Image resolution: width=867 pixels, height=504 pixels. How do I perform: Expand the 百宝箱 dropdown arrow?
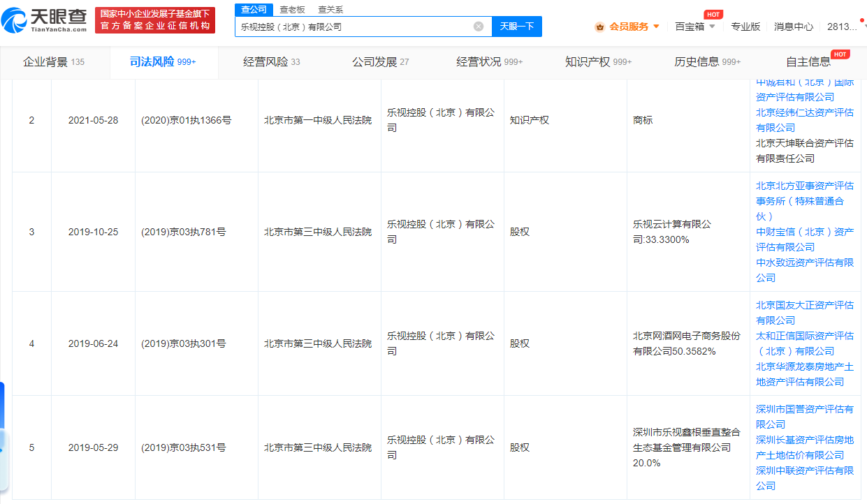[x=712, y=27]
